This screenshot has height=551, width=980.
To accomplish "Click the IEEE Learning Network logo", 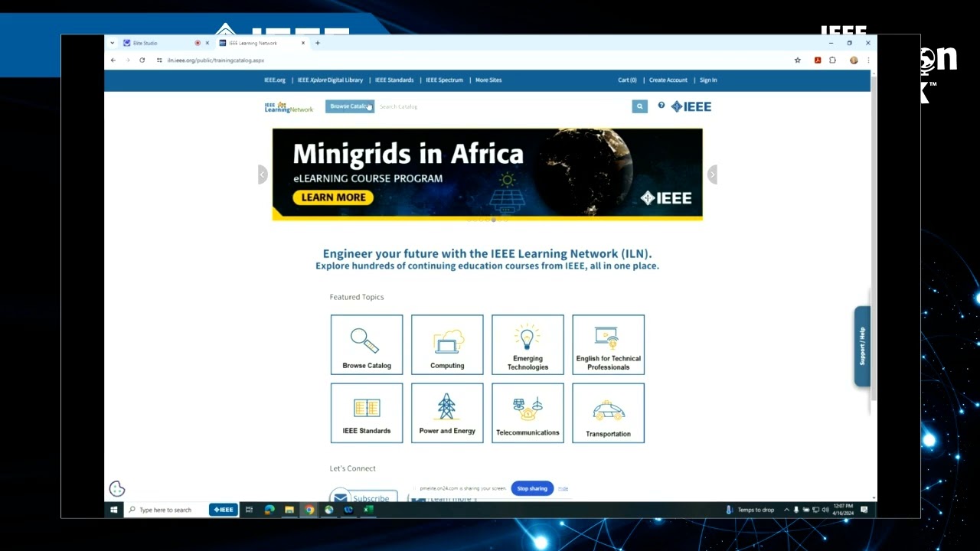I will coord(289,107).
